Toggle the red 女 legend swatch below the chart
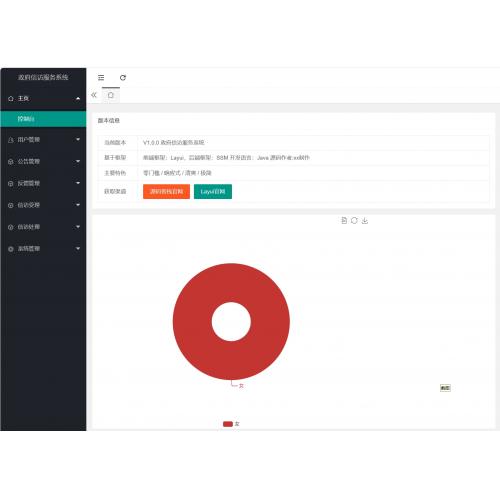Image resolution: width=500 pixels, height=500 pixels. 228,424
